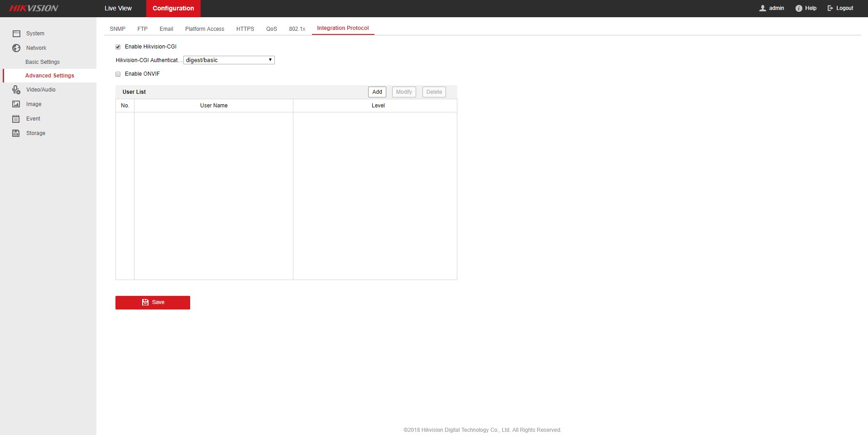Screen dimensions: 868x435
Task: Open Hikvision-CGI Authentication dropdown
Action: pyautogui.click(x=229, y=60)
